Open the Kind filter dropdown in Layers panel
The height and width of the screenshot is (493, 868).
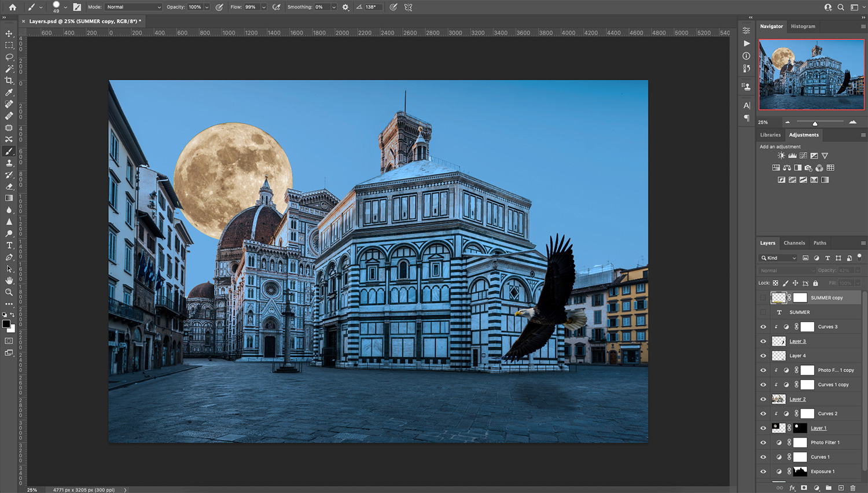(x=778, y=257)
